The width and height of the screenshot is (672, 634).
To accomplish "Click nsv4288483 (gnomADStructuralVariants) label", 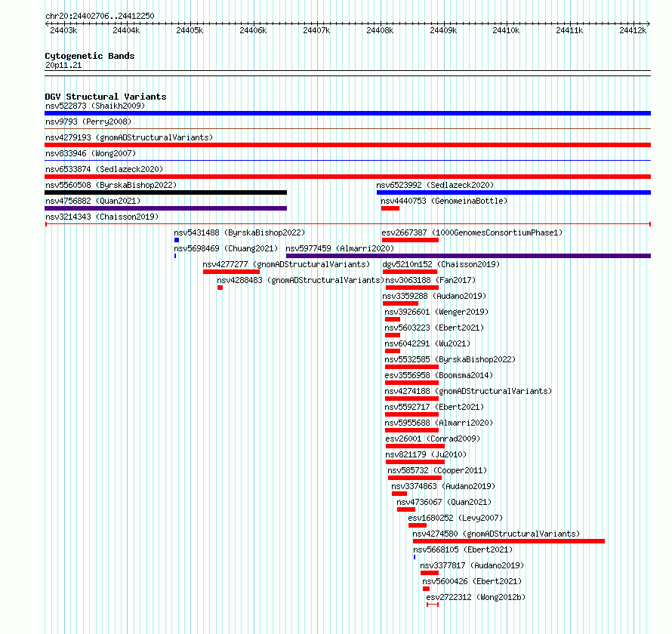I will point(301,280).
